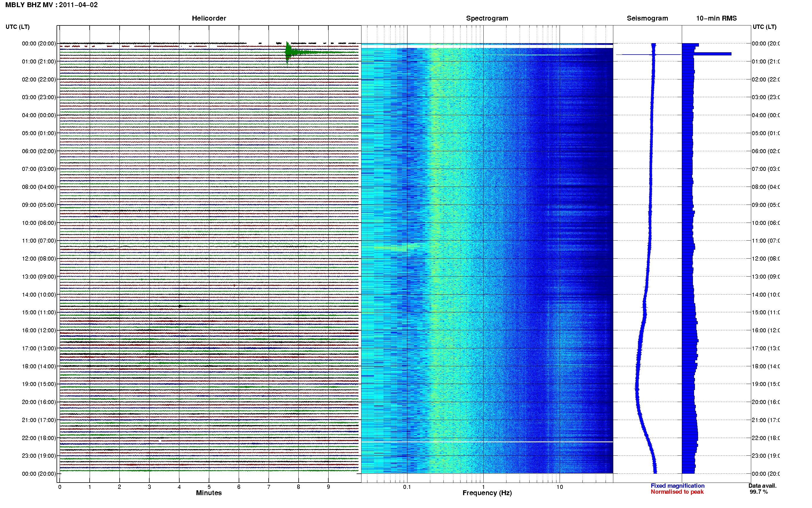Click the Helicorder 'Minutes' axis title
The height and width of the screenshot is (508, 812).
click(209, 493)
